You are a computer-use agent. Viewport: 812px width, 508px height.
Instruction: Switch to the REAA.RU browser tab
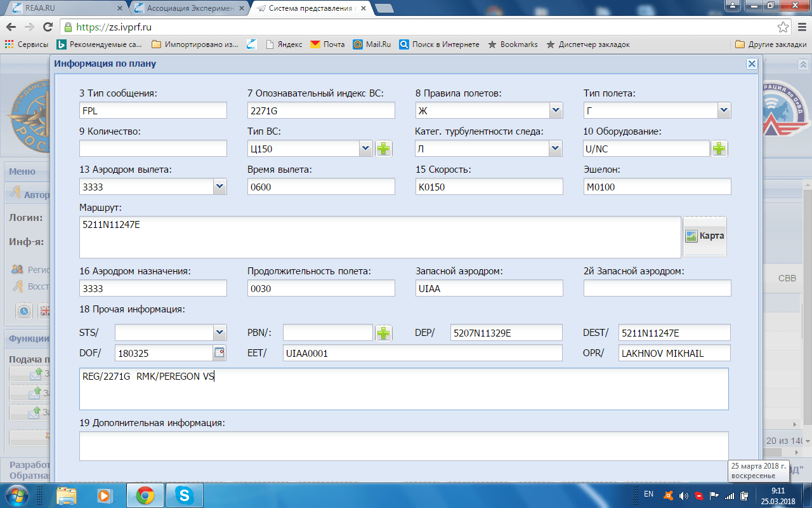coord(63,8)
